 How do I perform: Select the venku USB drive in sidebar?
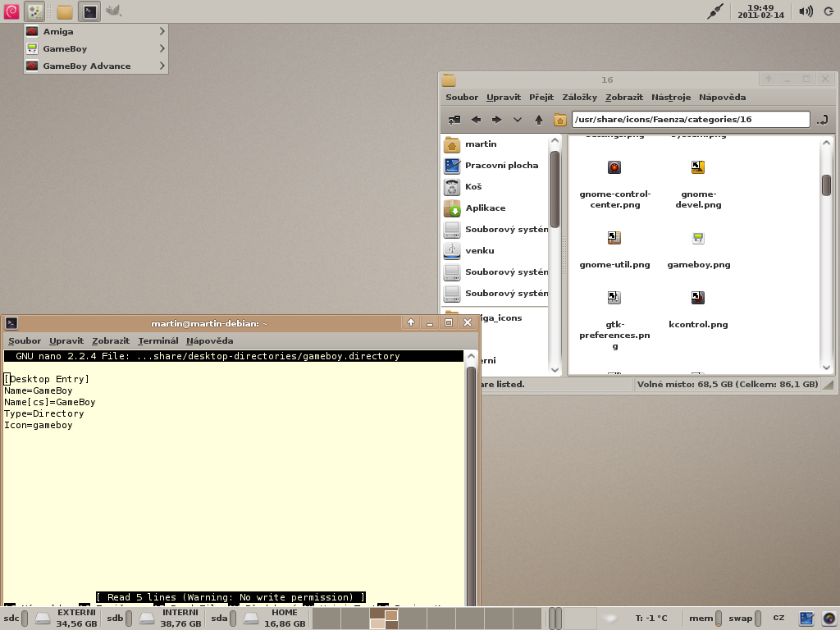[495, 251]
